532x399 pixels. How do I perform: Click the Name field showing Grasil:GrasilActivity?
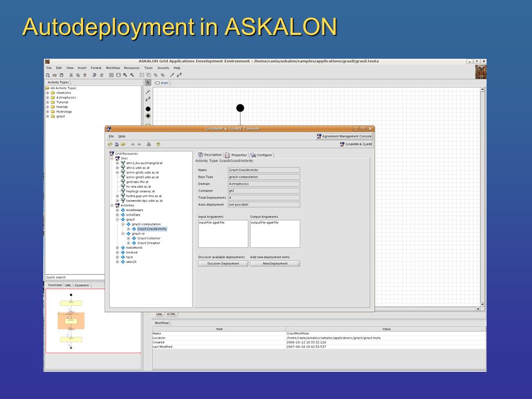point(264,170)
